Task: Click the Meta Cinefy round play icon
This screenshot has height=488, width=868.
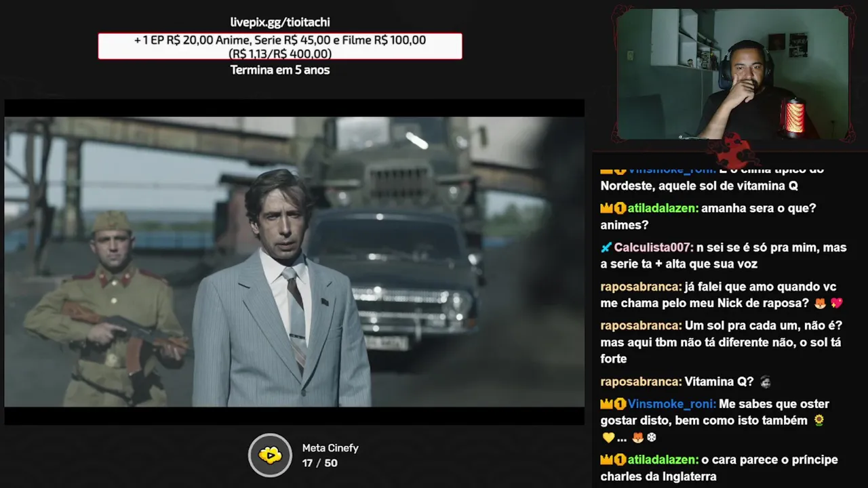Action: coord(270,455)
